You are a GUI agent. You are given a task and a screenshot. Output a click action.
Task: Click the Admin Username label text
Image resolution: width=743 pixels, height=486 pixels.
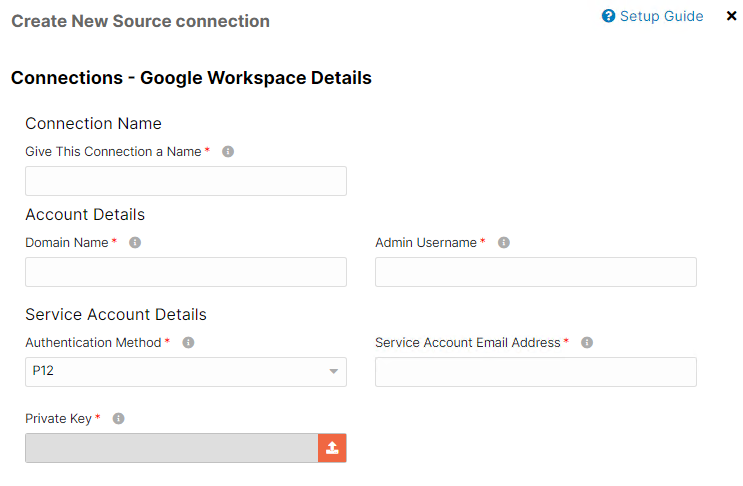click(426, 243)
